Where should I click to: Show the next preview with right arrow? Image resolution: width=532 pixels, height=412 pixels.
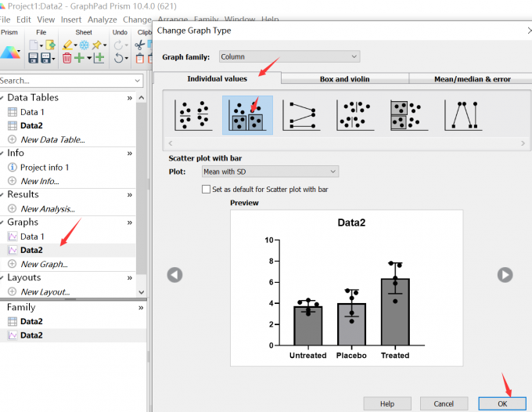505,275
